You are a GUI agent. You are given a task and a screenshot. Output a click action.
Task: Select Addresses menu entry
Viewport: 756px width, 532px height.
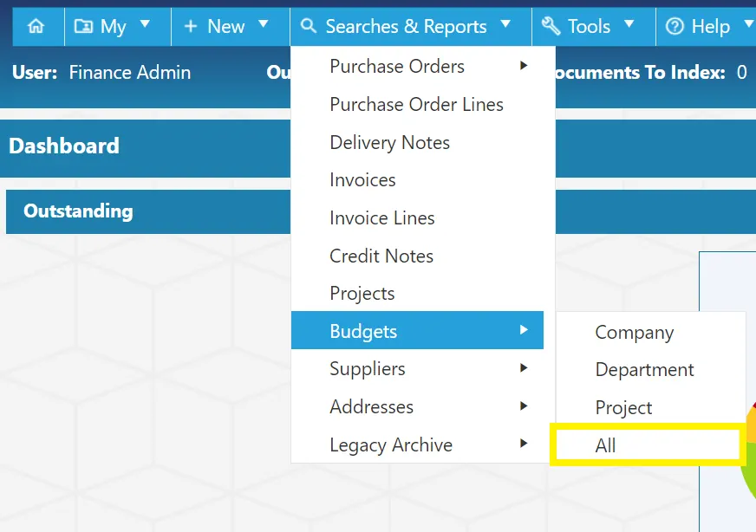click(x=418, y=406)
